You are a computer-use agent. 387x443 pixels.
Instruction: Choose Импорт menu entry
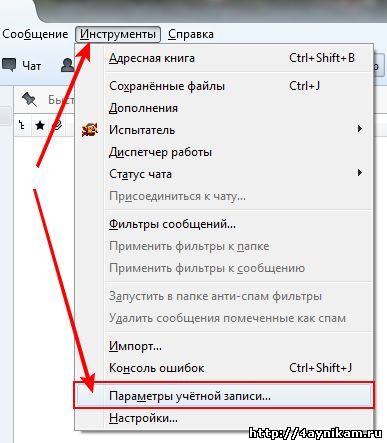pos(223,346)
